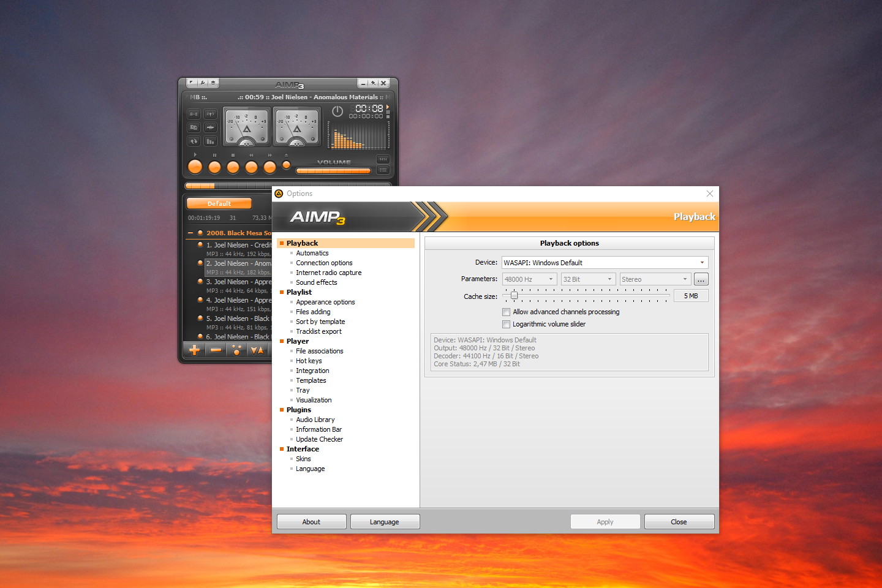The image size is (882, 588).
Task: Adjust the AIMP volume bar
Action: click(333, 171)
